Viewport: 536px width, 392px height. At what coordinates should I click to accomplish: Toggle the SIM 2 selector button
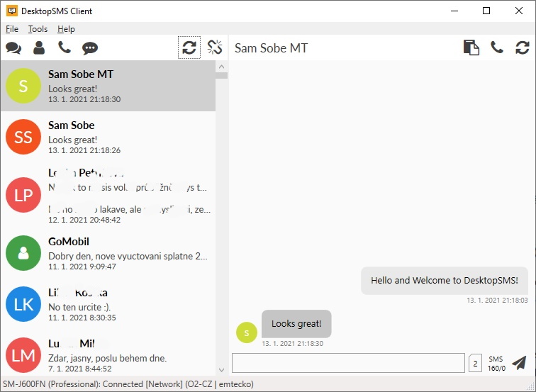click(x=475, y=363)
